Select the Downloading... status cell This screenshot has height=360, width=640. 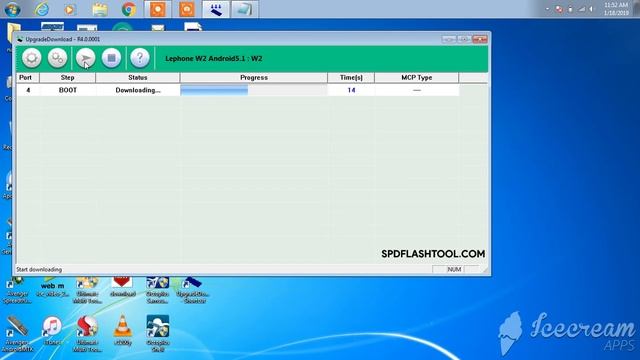point(138,90)
